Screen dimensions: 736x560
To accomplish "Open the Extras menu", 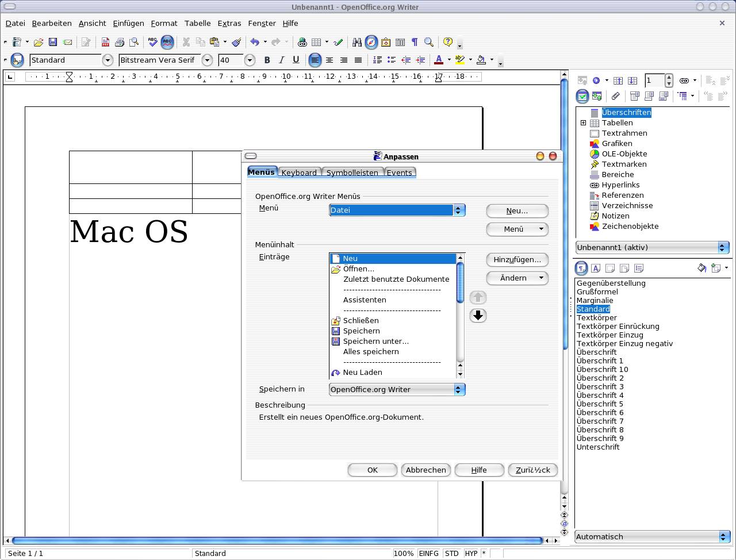I will pos(229,23).
